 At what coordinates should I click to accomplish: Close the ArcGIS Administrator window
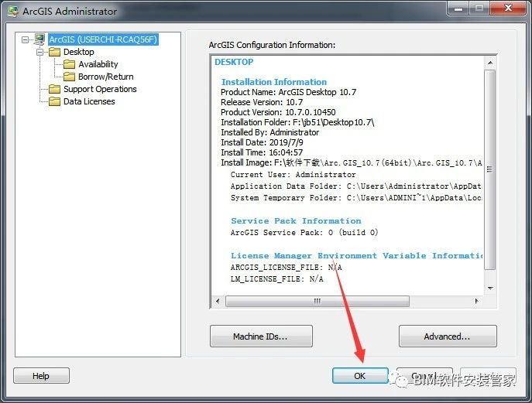click(x=508, y=9)
